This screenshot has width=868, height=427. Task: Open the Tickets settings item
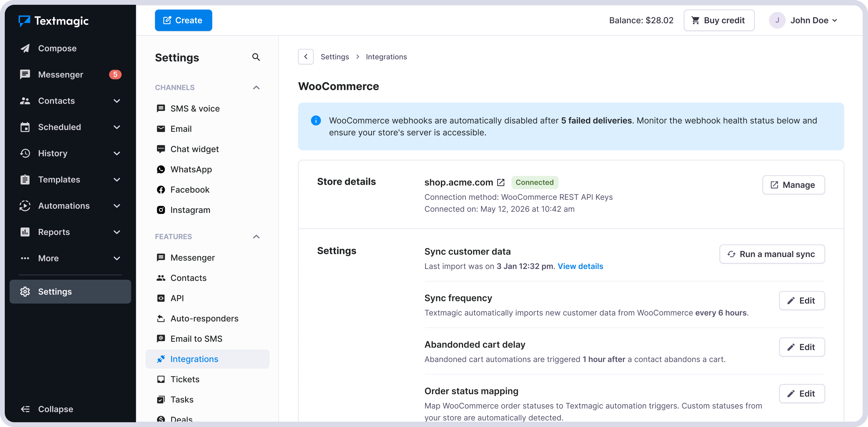[207, 379]
